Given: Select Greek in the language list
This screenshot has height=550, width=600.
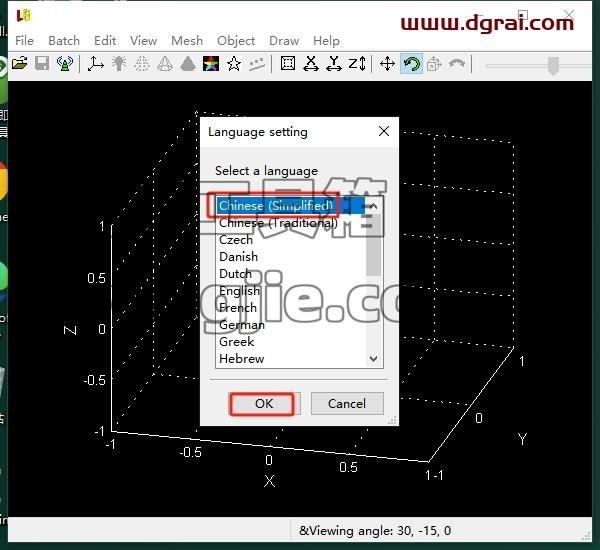Looking at the screenshot, I should click(290, 341).
